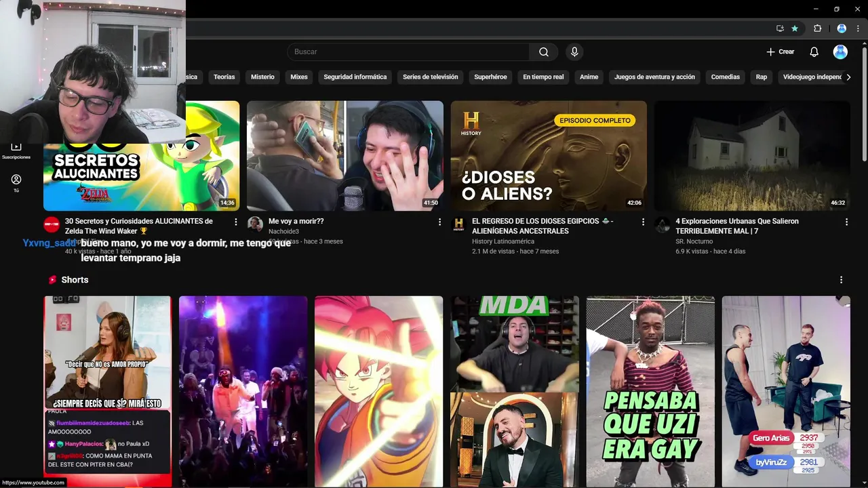Screen dimensions: 868x488
Task: Open the dark house exploration thumbnail
Action: (752, 156)
